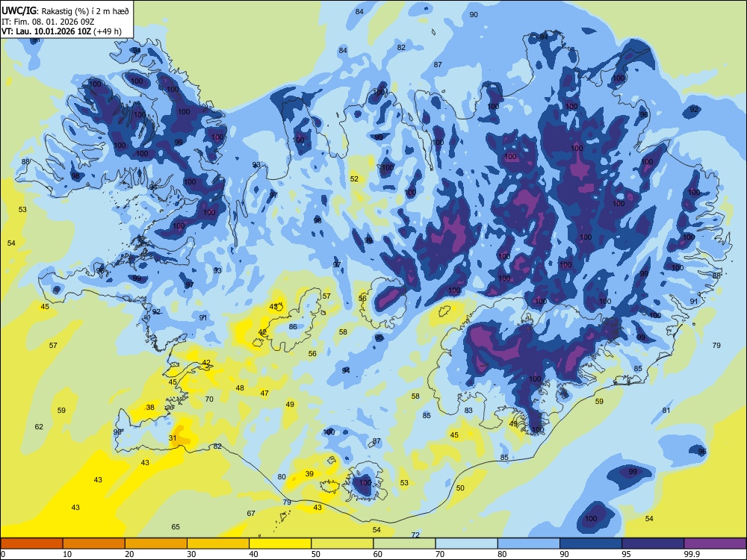Click the map value '39'

309,473
